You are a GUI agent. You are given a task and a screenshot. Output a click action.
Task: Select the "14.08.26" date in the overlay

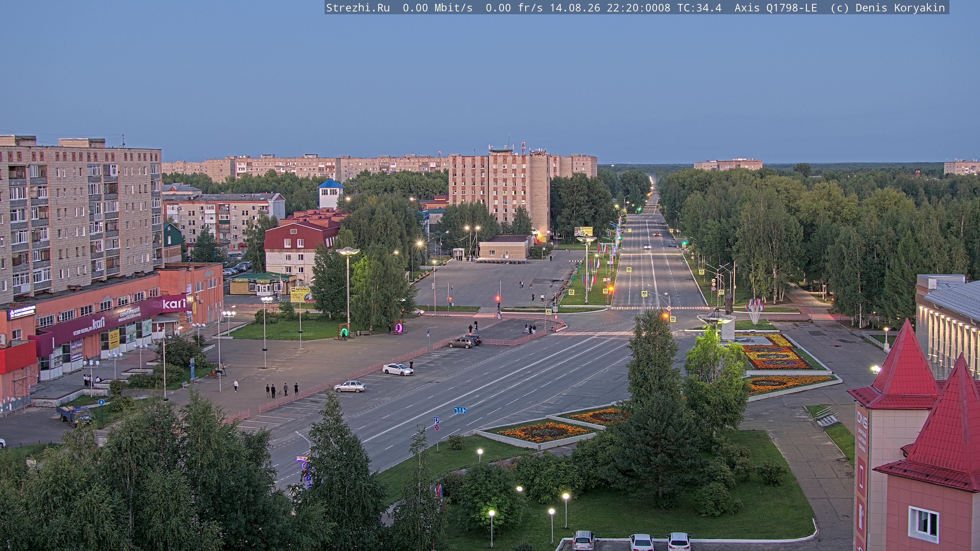coord(575,8)
